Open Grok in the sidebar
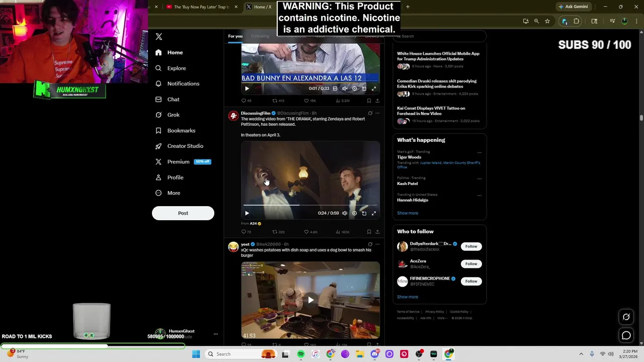This screenshot has height=362, width=644. (167, 115)
